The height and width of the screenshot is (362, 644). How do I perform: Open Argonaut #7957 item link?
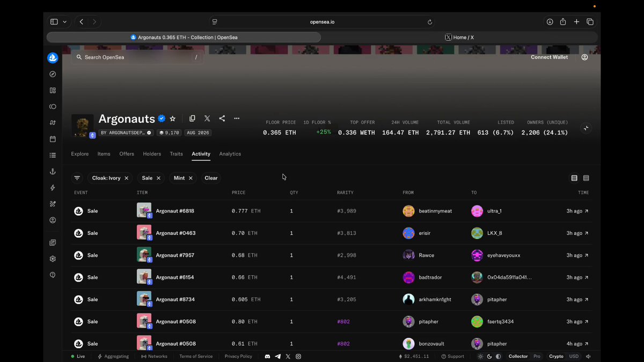click(x=175, y=255)
